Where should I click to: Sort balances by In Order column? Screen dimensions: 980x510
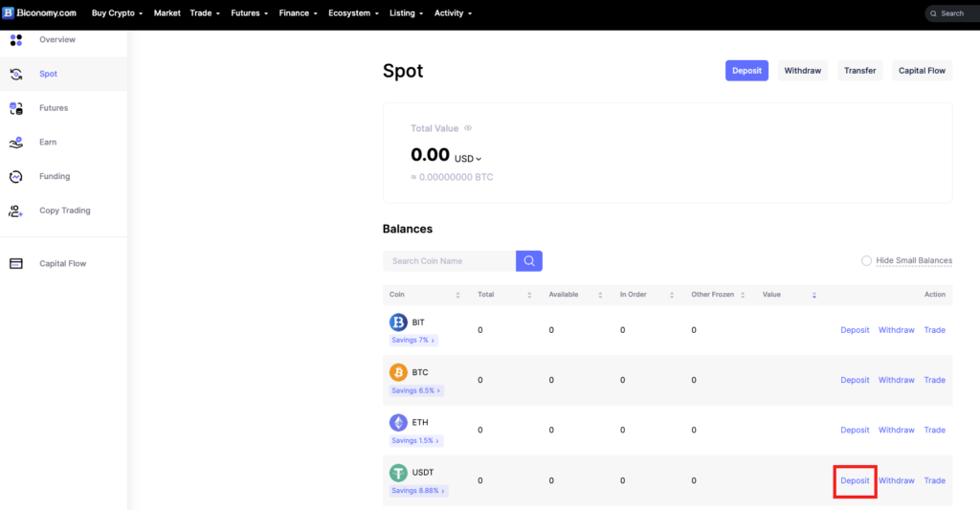(x=671, y=295)
